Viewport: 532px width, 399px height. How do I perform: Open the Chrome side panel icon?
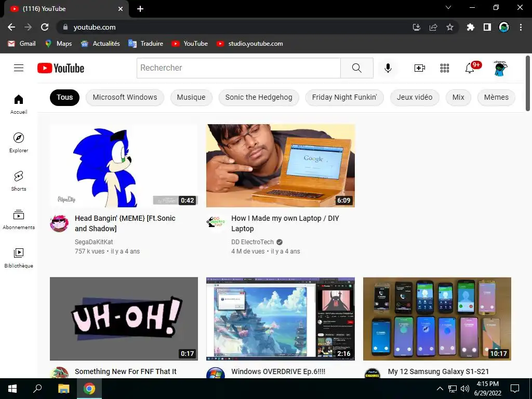click(x=487, y=27)
